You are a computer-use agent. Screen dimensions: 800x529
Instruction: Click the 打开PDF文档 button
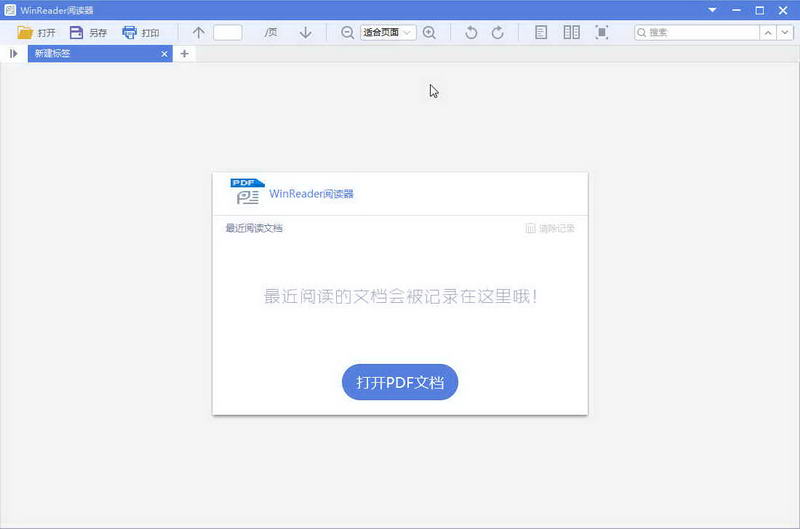(400, 382)
